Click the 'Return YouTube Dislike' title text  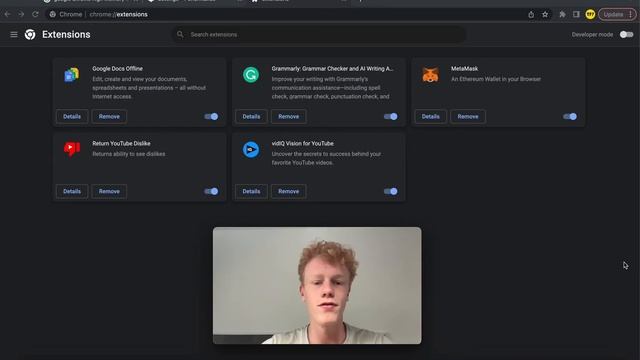point(121,144)
